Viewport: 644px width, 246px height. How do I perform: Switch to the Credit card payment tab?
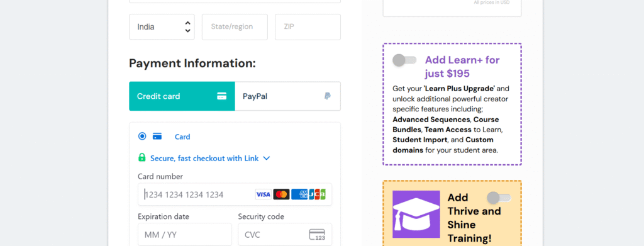[182, 96]
